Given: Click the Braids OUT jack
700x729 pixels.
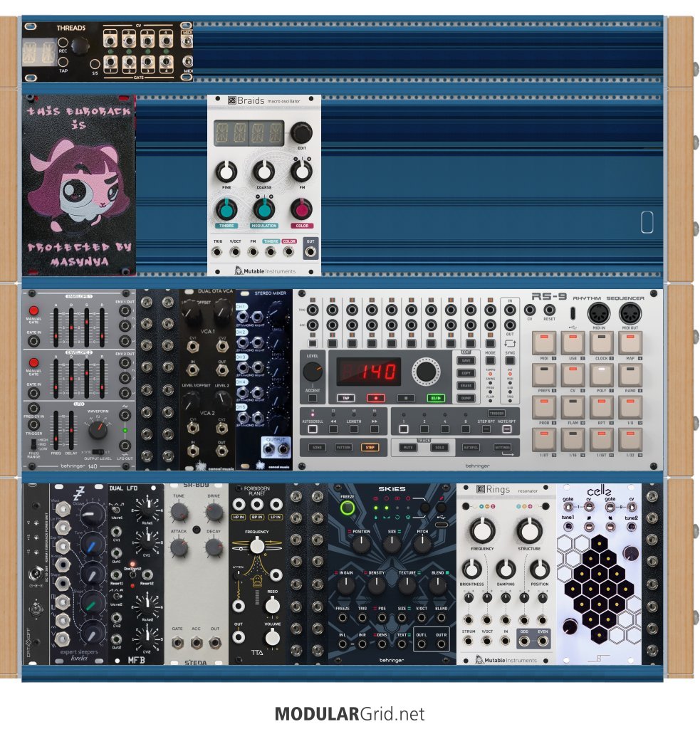Looking at the screenshot, I should point(310,252).
